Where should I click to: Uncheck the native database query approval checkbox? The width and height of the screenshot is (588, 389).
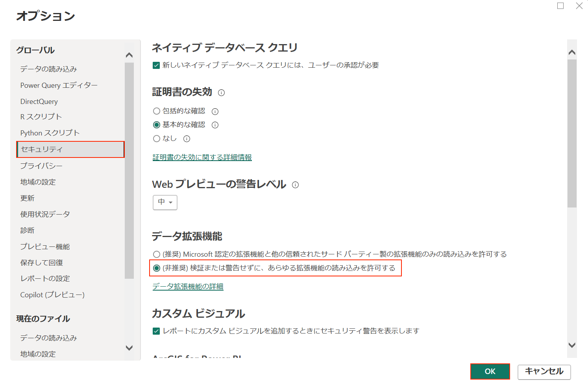(156, 65)
